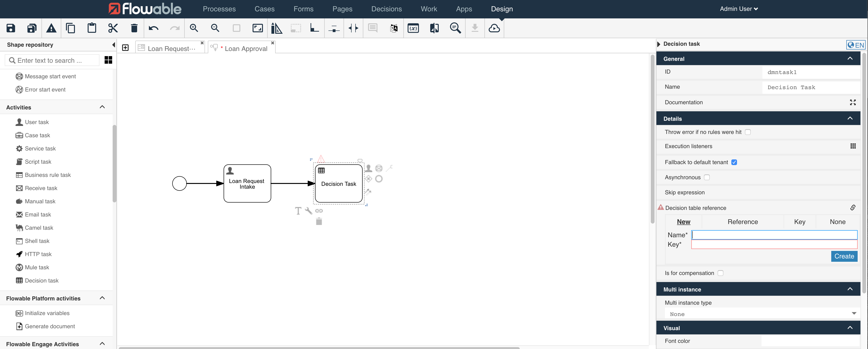Disable Fallback to default tenant

(x=735, y=162)
